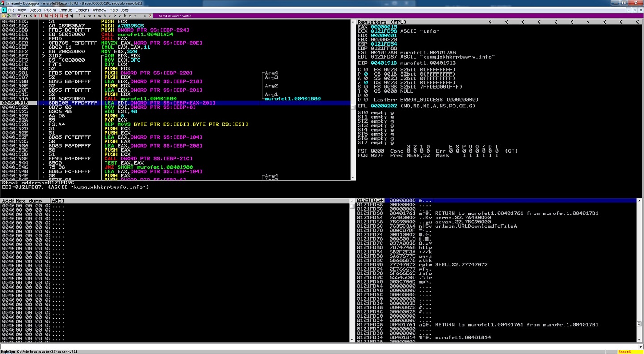Viewport: 644px width, 354px height.
Task: Click the Close program X icon
Action: [x=30, y=16]
